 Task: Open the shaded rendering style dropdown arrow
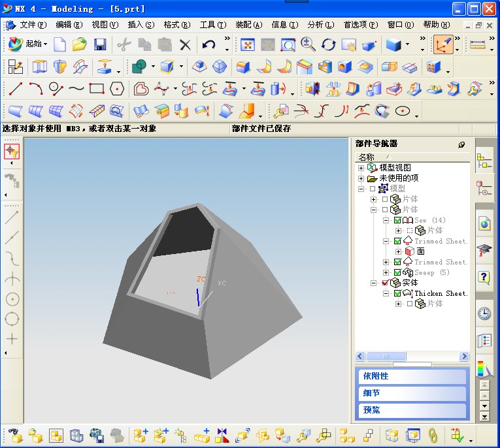tap(408, 44)
